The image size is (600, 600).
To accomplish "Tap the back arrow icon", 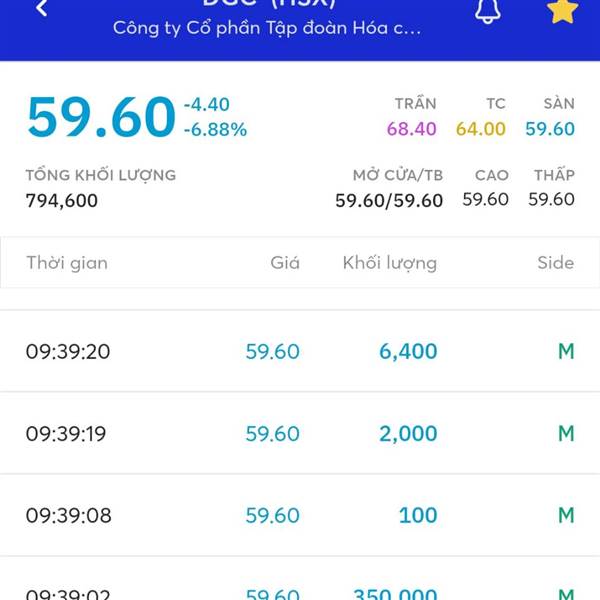I will 41,9.
